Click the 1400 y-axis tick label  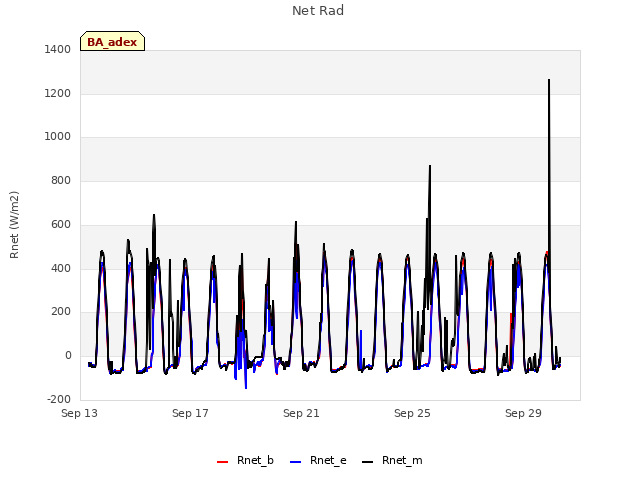[58, 50]
